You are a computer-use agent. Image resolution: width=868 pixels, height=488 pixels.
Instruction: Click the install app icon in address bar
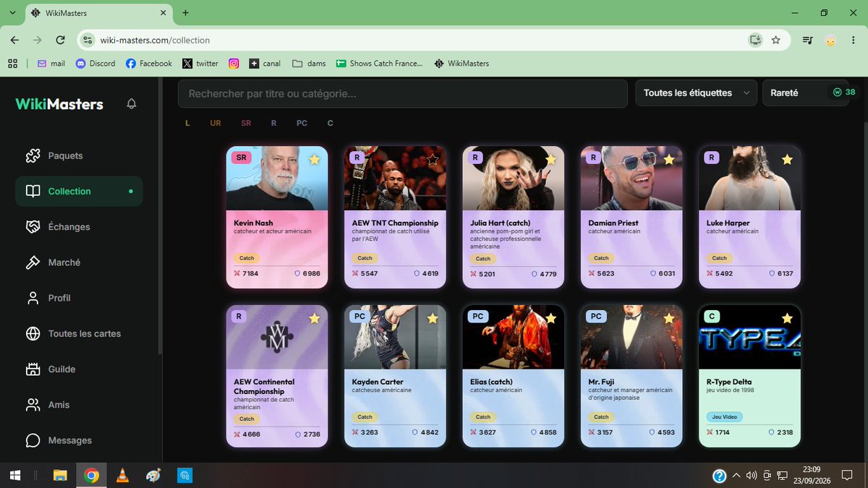pos(755,40)
